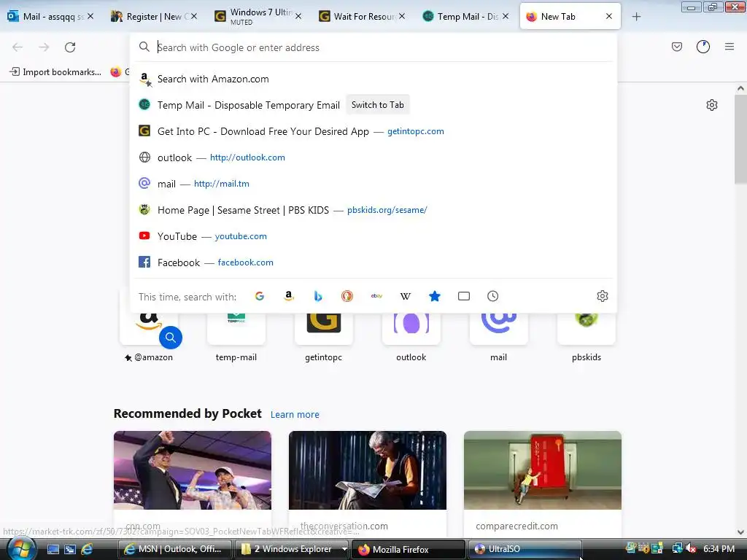Search open tabs with the tab icon

[x=463, y=296]
